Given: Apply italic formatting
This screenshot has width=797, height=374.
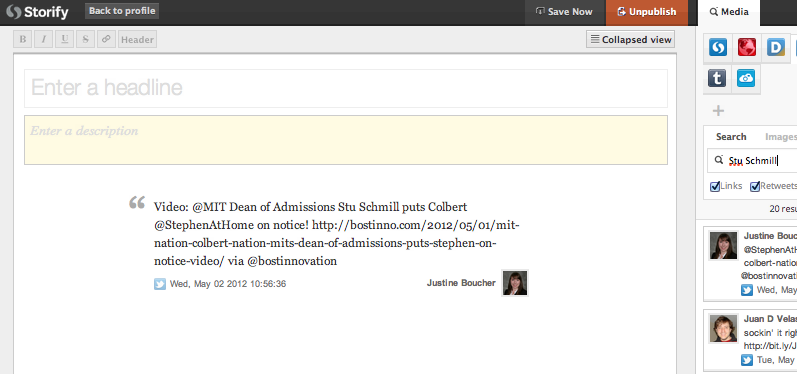Looking at the screenshot, I should [44, 40].
